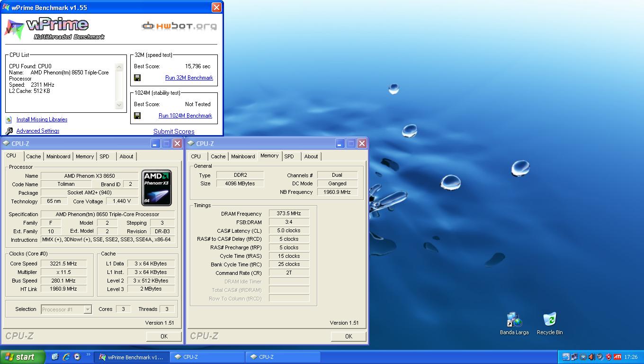
Task: Click the round globe tray icon
Action: click(x=583, y=357)
